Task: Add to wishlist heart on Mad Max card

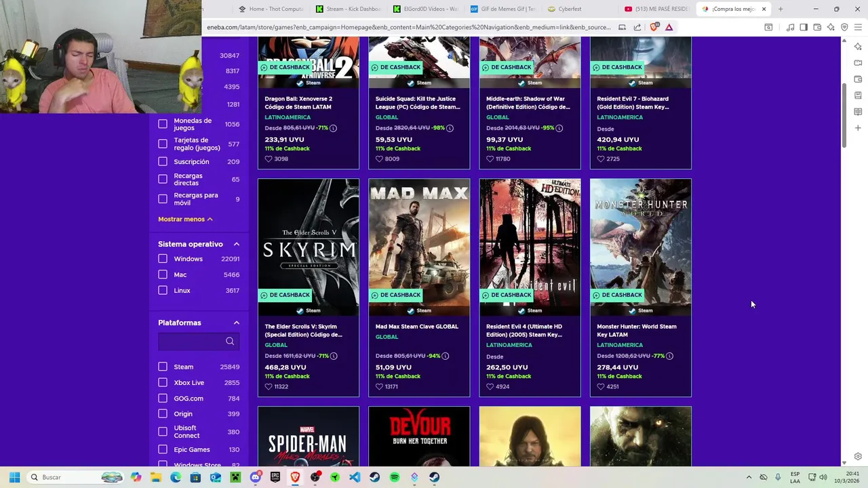Action: (x=379, y=386)
